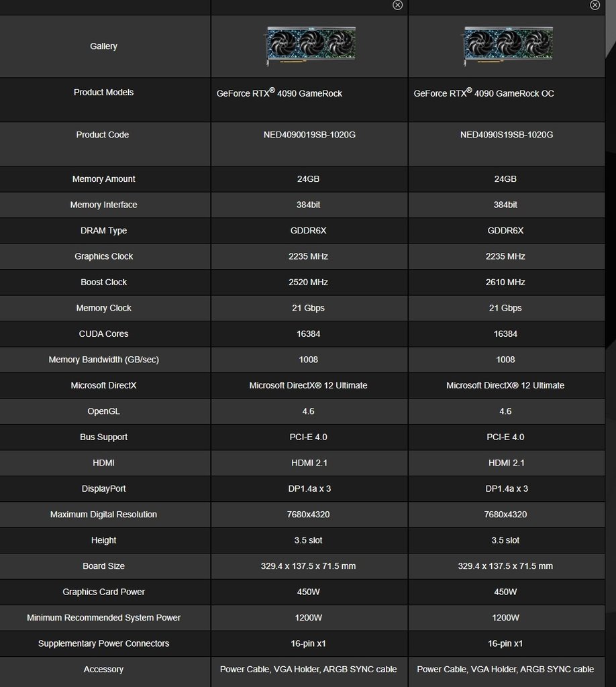Click the 2520 MHz boost clock value
Screen dimensions: 616x687
click(x=308, y=282)
